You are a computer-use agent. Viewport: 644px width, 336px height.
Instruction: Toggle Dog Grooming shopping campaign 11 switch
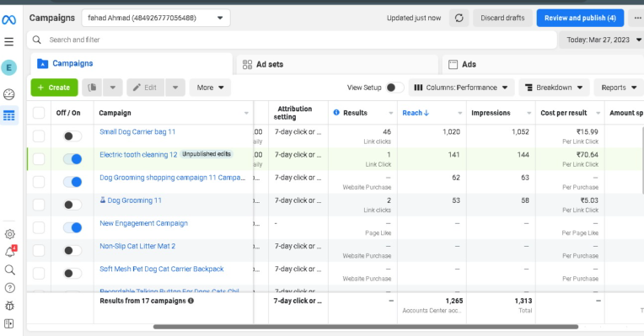(72, 182)
